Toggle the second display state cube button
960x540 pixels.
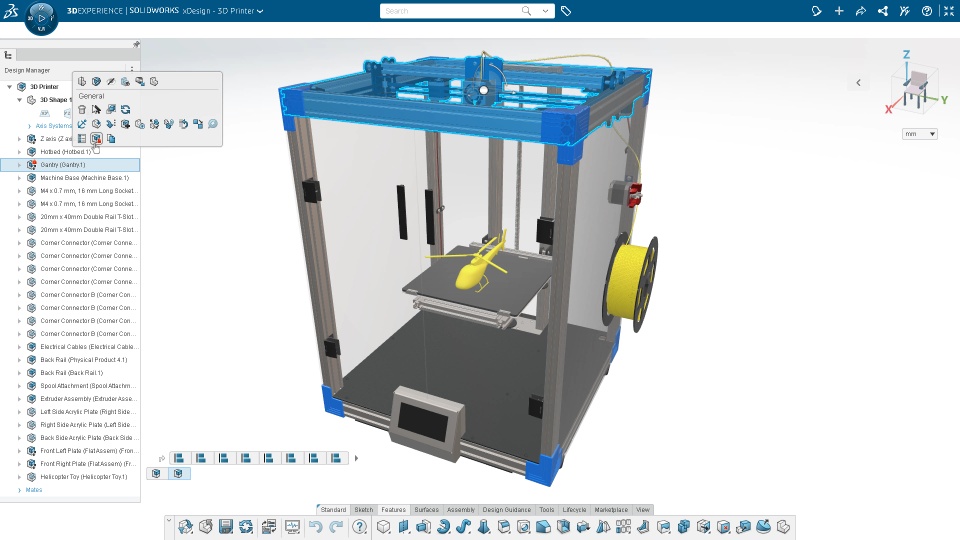point(178,473)
